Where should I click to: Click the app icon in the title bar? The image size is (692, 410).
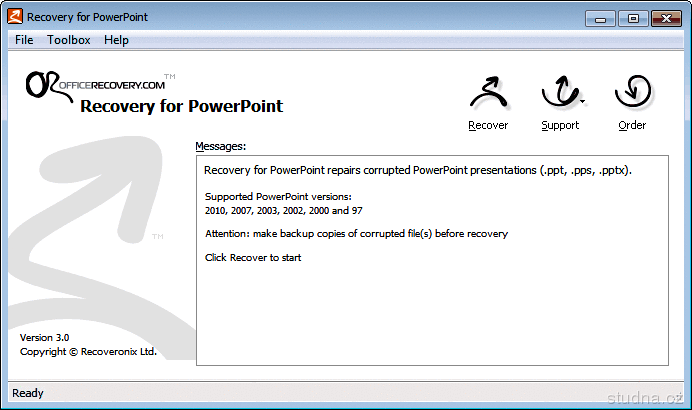15,17
